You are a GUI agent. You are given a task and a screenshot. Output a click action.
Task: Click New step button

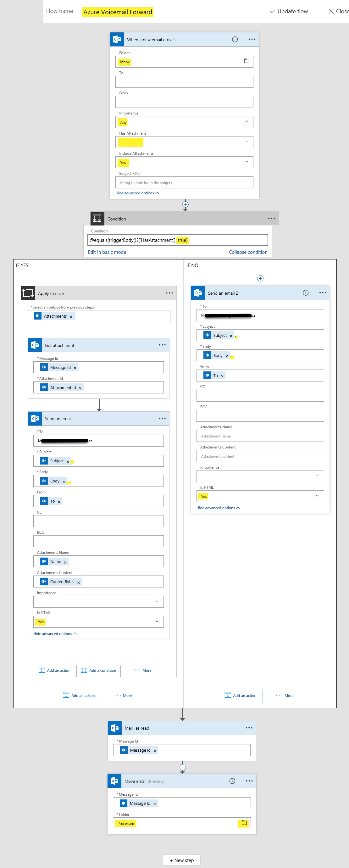point(182,860)
